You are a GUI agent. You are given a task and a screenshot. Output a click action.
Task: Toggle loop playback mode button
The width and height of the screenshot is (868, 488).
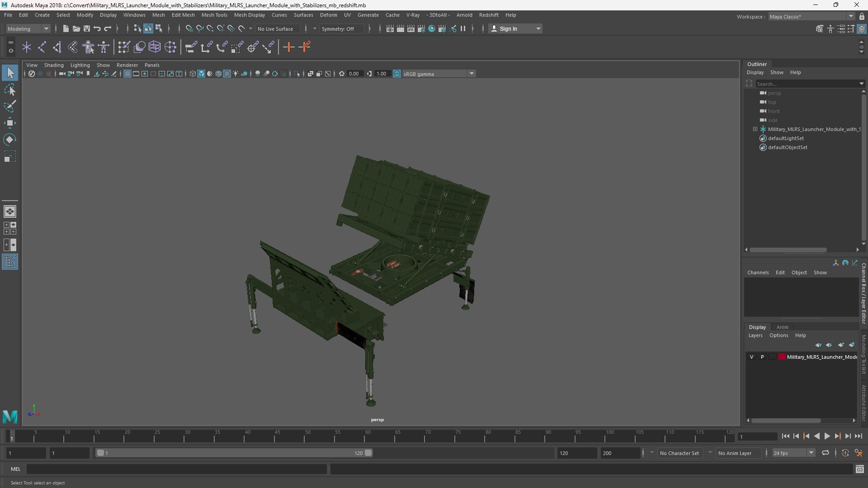click(826, 453)
